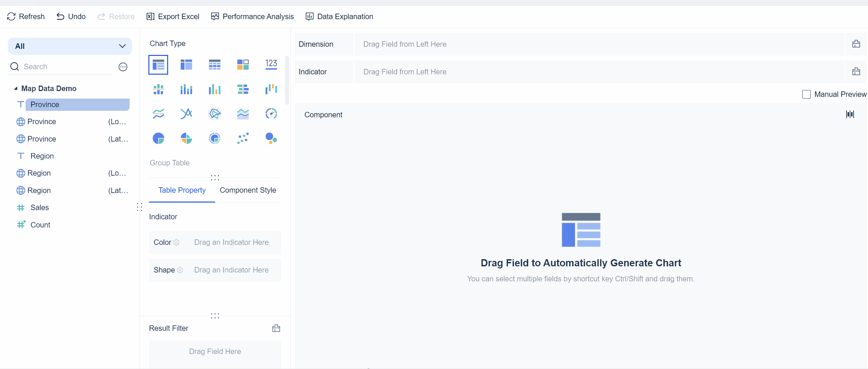
Task: Select the bubble chart icon
Action: coord(271,138)
